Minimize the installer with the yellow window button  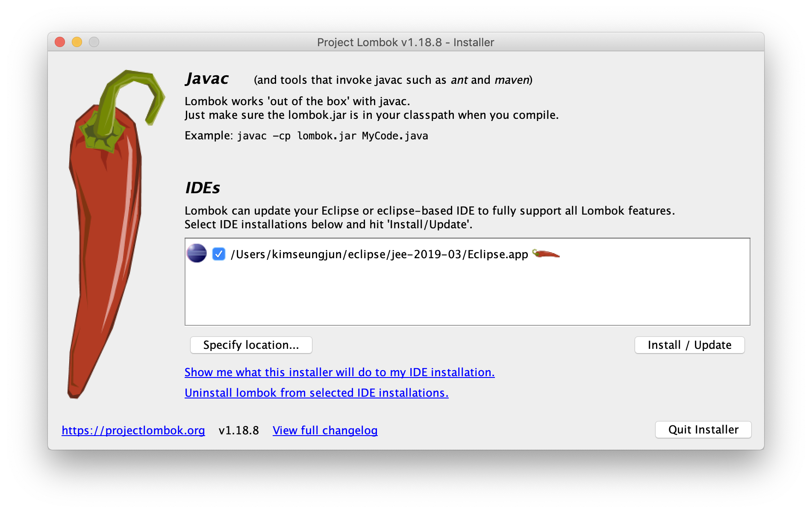point(77,42)
